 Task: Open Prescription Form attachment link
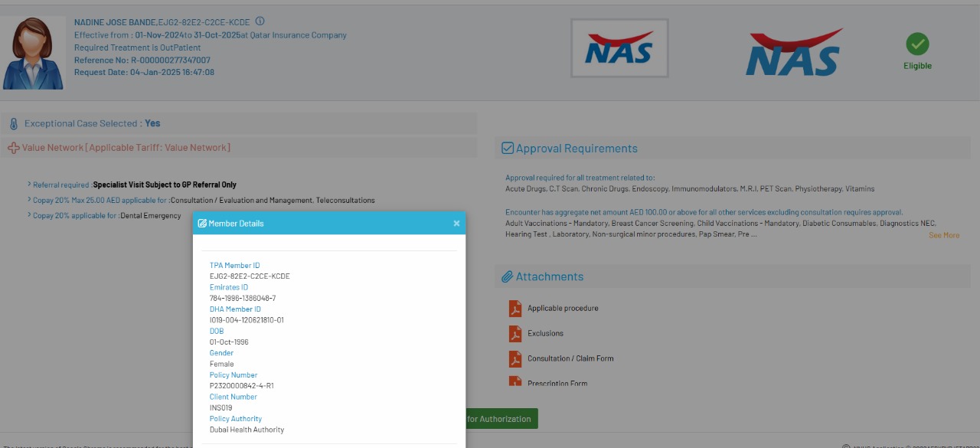(x=557, y=383)
